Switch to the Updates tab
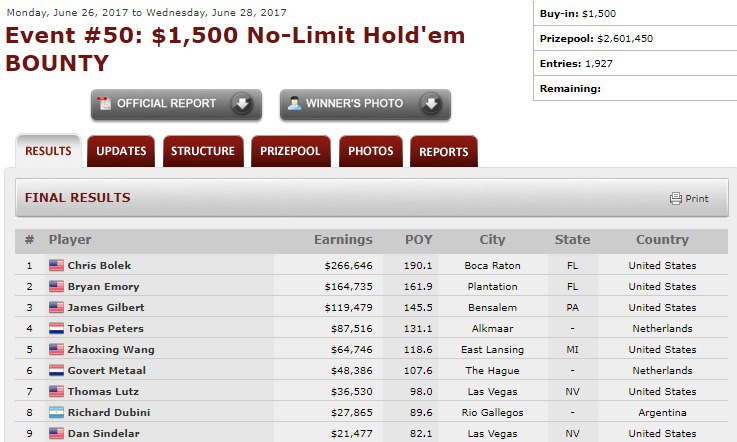Image resolution: width=737 pixels, height=442 pixels. pos(121,152)
